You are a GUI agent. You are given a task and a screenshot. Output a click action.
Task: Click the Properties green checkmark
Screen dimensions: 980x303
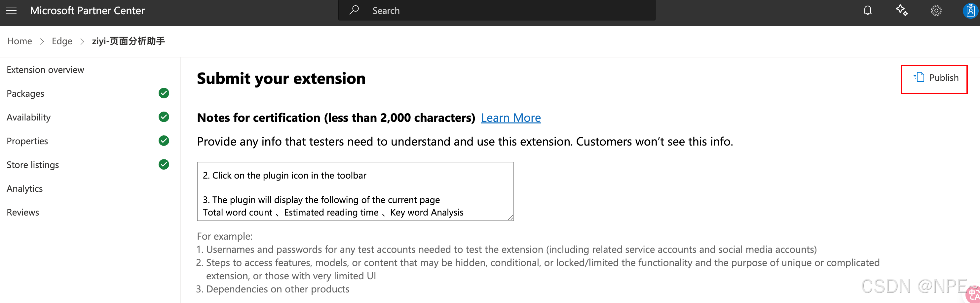click(164, 141)
